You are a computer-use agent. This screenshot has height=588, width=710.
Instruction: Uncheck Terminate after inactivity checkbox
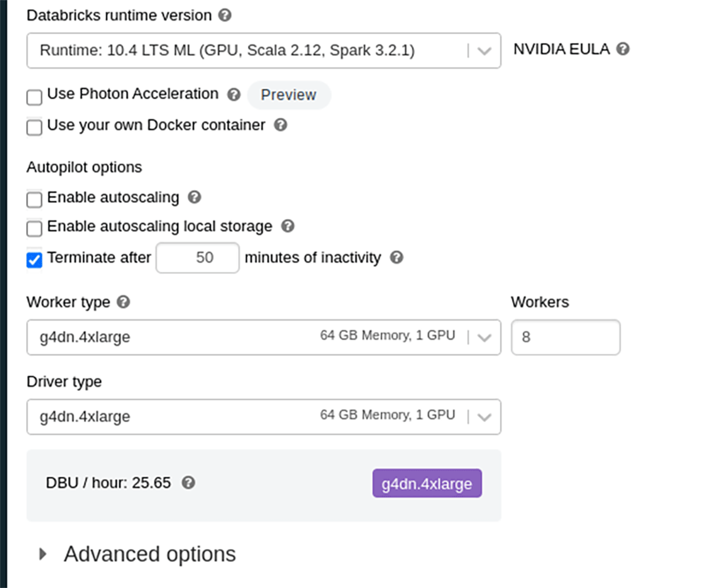pyautogui.click(x=35, y=259)
